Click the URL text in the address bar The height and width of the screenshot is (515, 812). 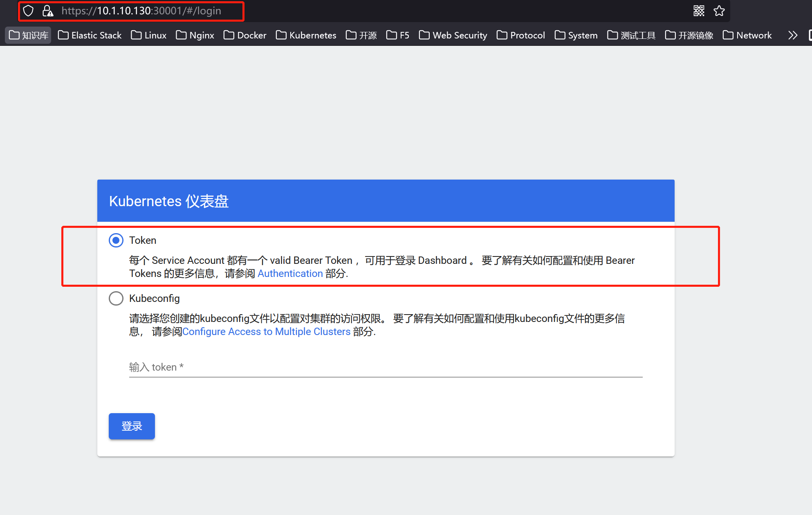[141, 11]
